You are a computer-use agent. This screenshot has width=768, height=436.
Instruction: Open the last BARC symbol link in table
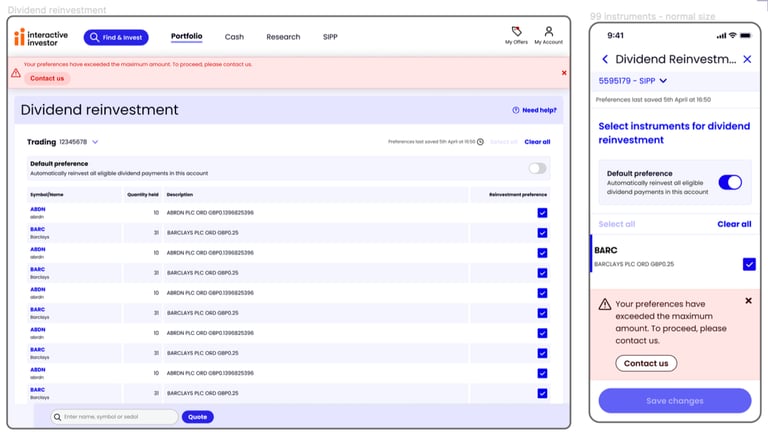[x=37, y=390]
